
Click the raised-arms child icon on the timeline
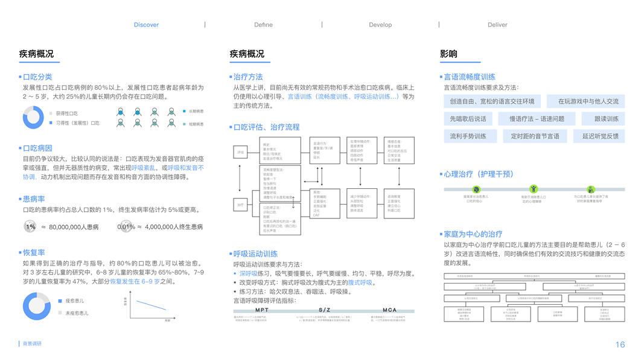(533, 189)
